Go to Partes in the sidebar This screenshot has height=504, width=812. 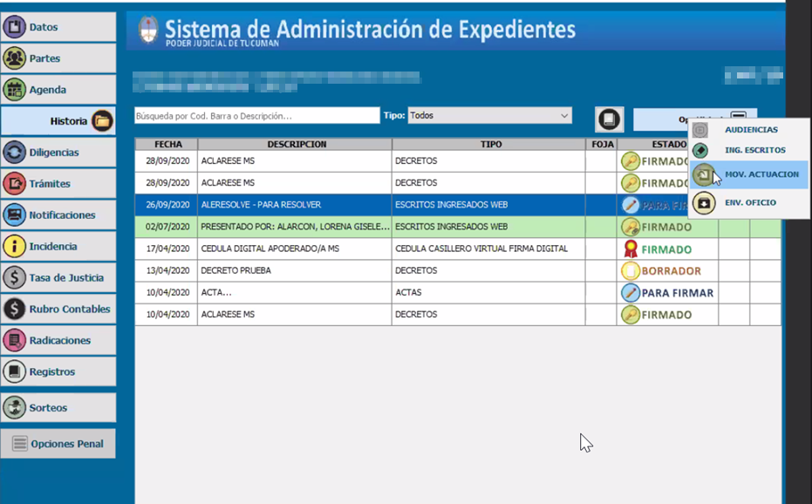tap(58, 58)
